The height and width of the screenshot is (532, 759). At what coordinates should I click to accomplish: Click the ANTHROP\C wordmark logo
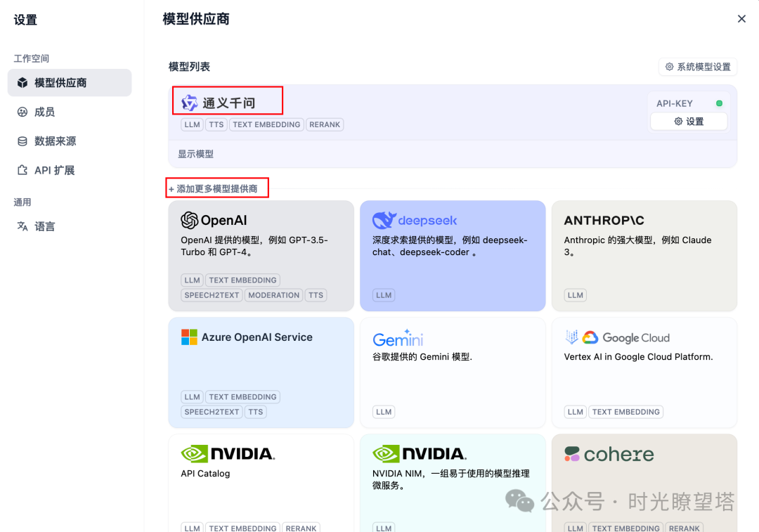click(x=604, y=220)
